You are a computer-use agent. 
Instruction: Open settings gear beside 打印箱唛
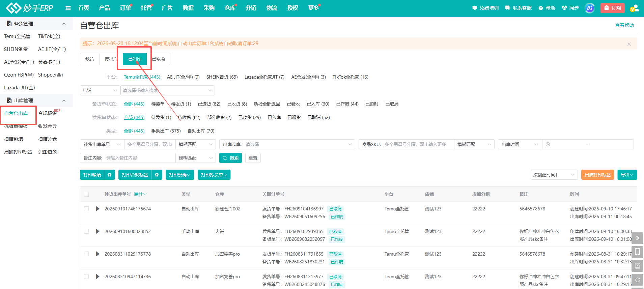[x=110, y=175]
